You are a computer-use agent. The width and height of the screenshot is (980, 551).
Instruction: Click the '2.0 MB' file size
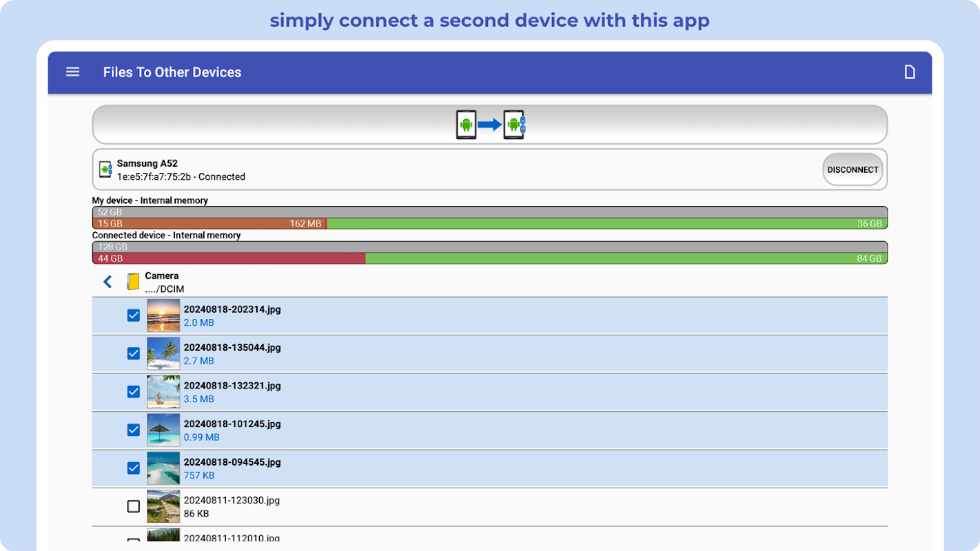[198, 322]
